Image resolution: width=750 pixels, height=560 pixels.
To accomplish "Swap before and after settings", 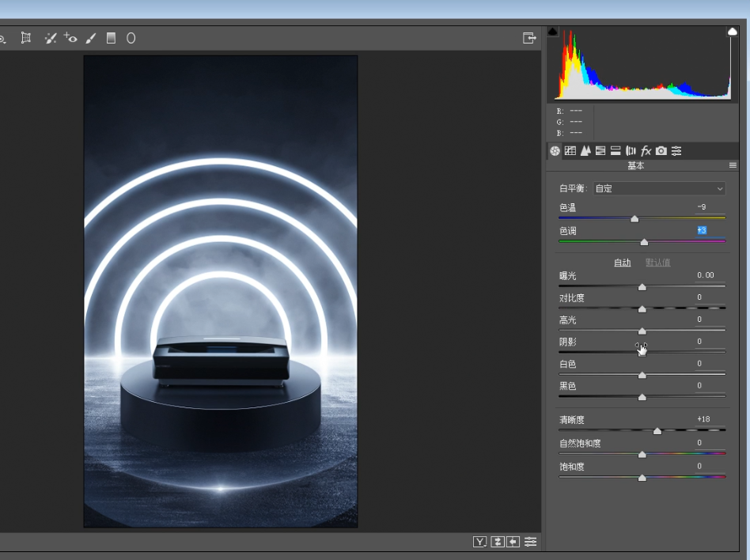I will click(x=497, y=542).
